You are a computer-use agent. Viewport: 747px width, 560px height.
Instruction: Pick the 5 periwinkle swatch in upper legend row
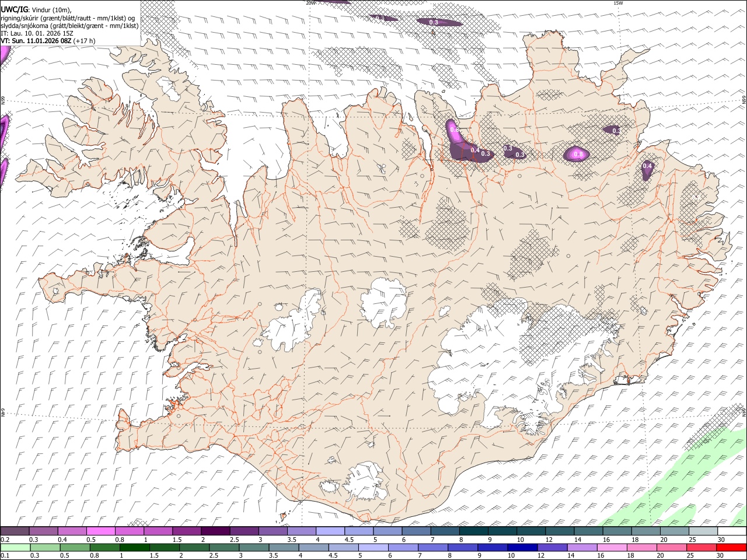coord(387,531)
